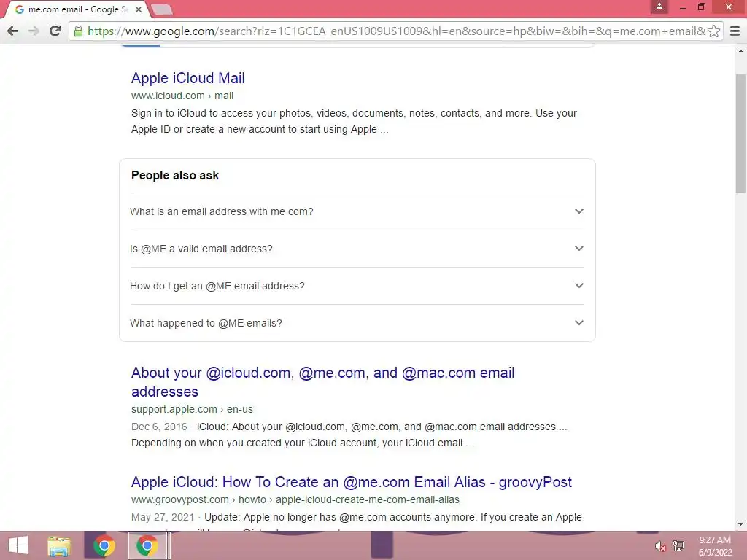The height and width of the screenshot is (560, 747).
Task: Open About your @icloud.com, @me.com result link
Action: point(322,382)
